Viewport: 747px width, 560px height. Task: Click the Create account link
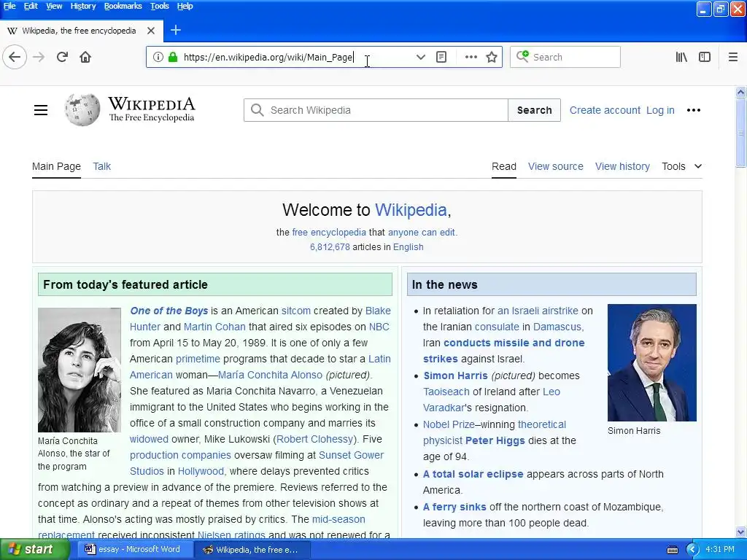pyautogui.click(x=605, y=110)
